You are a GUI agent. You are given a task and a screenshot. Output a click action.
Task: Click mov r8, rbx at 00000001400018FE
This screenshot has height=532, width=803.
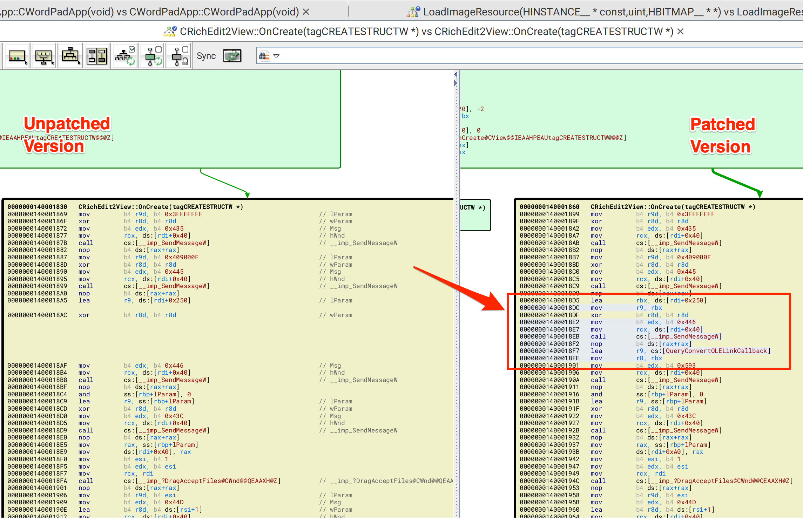click(591, 358)
